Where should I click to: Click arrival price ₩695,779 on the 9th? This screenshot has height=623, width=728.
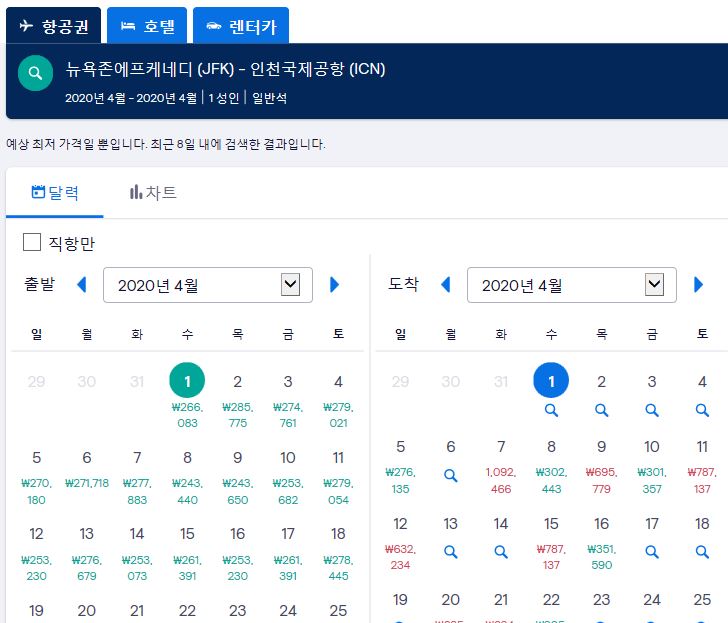click(x=602, y=480)
